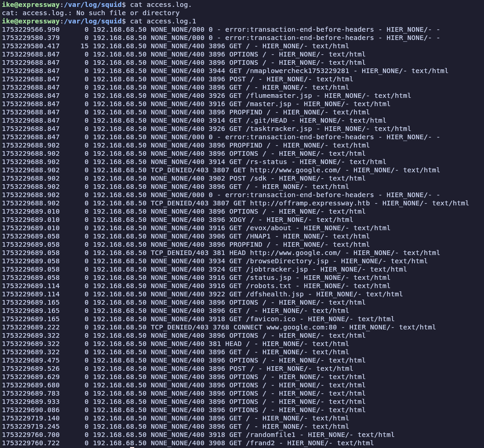The height and width of the screenshot is (448, 484).
Task: Click the /randomfile1 request path
Action: [x=270, y=435]
